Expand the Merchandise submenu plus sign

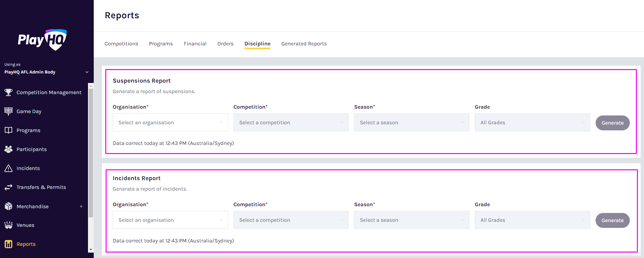[x=81, y=207]
